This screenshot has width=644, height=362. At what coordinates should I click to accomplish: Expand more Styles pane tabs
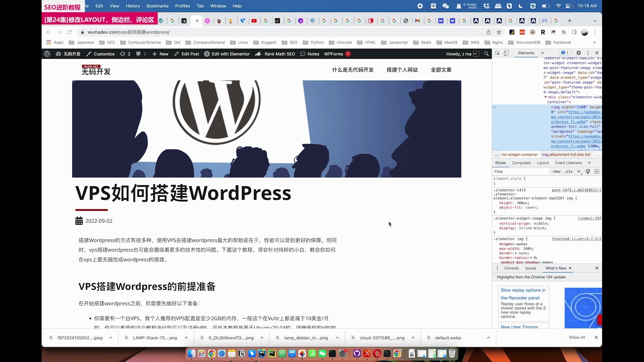click(x=589, y=163)
